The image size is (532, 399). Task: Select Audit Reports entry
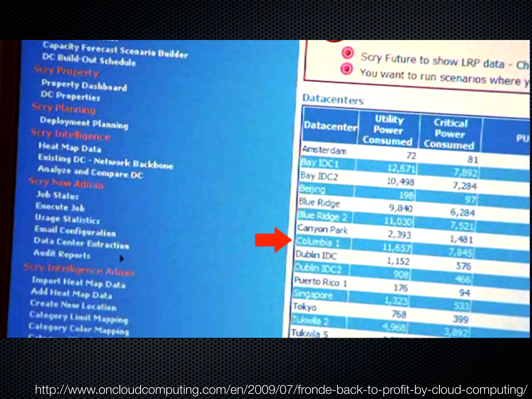point(62,254)
